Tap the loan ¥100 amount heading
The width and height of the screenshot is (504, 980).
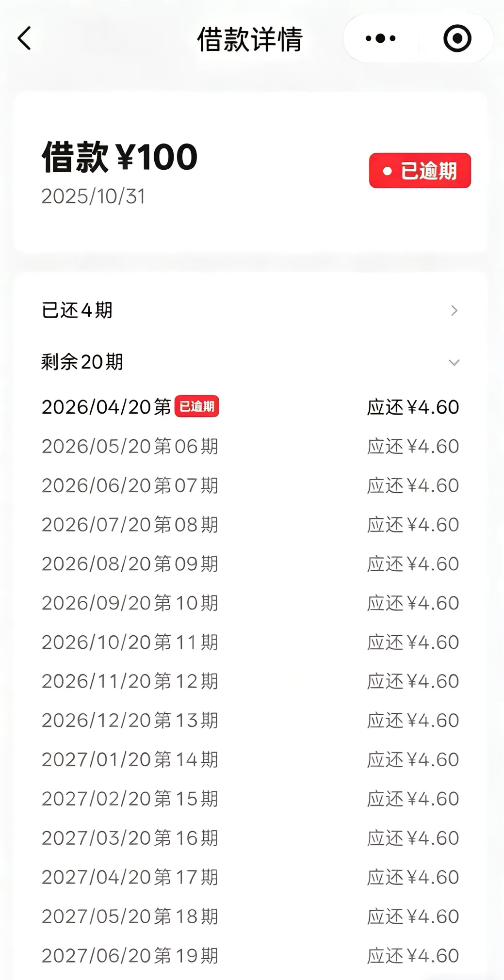point(120,157)
